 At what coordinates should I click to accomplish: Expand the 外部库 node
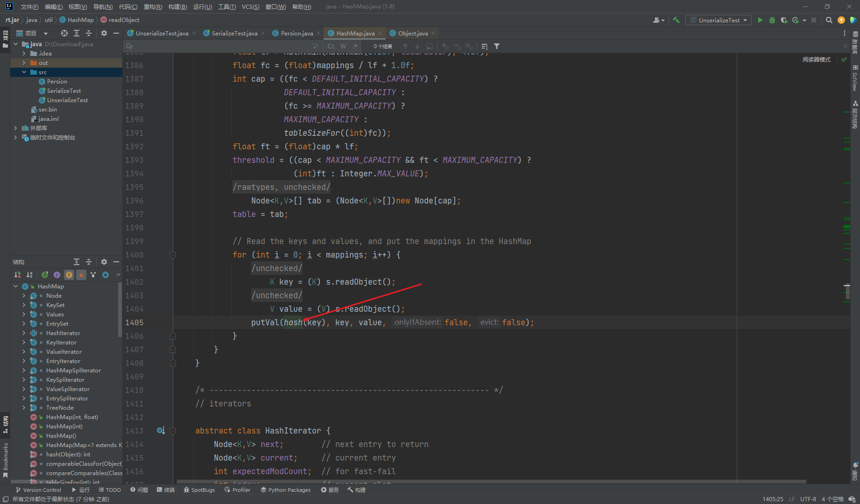point(15,128)
